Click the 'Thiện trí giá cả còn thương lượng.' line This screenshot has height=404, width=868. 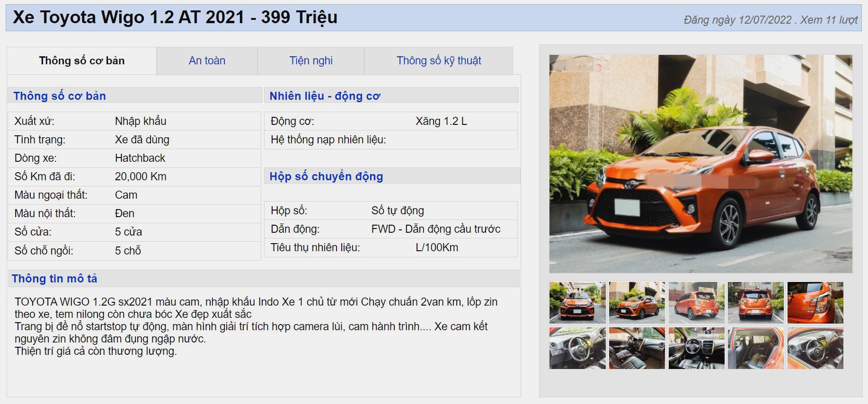coord(96,351)
